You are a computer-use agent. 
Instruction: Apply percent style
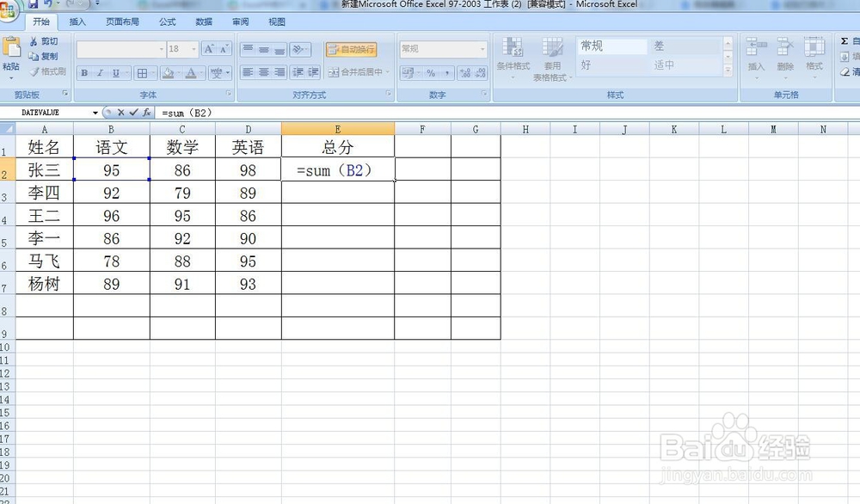pos(431,72)
